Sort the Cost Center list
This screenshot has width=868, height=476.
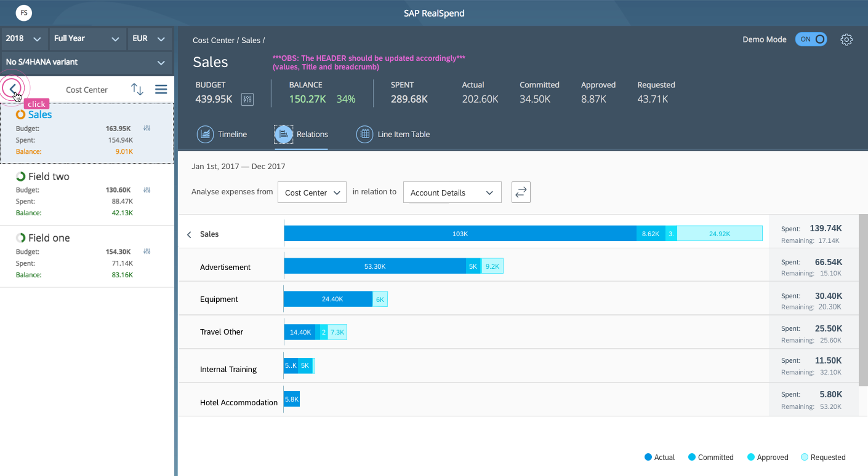point(137,89)
